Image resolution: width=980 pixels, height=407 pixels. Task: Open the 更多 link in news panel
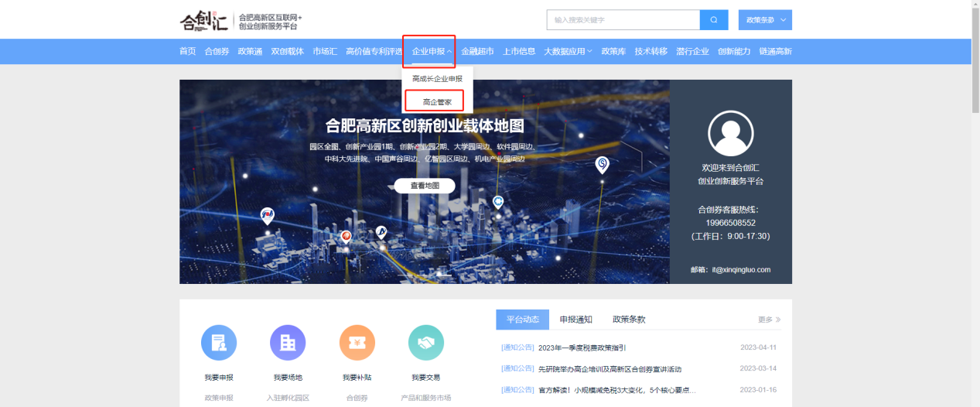pos(769,320)
